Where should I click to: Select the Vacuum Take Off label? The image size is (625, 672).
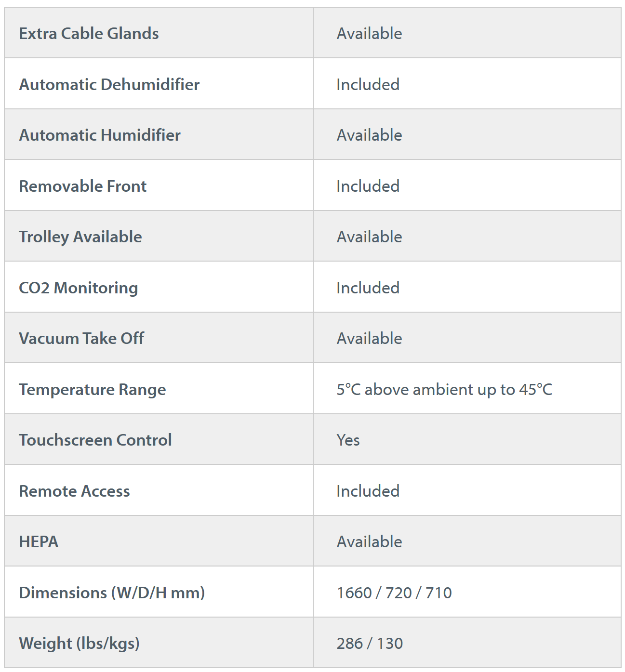click(x=81, y=338)
